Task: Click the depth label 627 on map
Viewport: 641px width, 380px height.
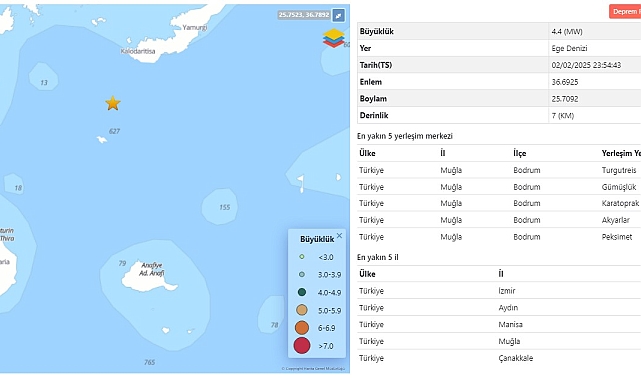Action: point(114,131)
